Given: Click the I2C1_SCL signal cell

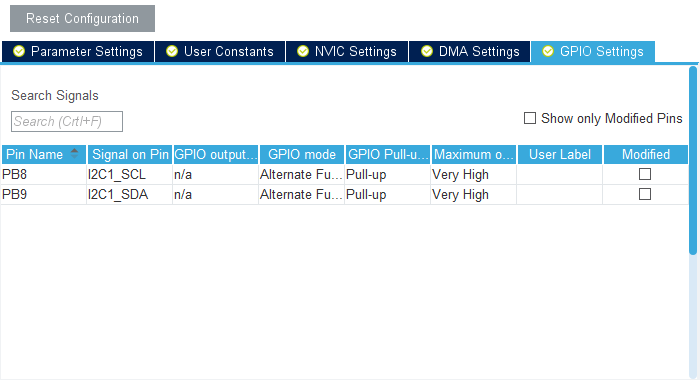Looking at the screenshot, I should pos(129,175).
